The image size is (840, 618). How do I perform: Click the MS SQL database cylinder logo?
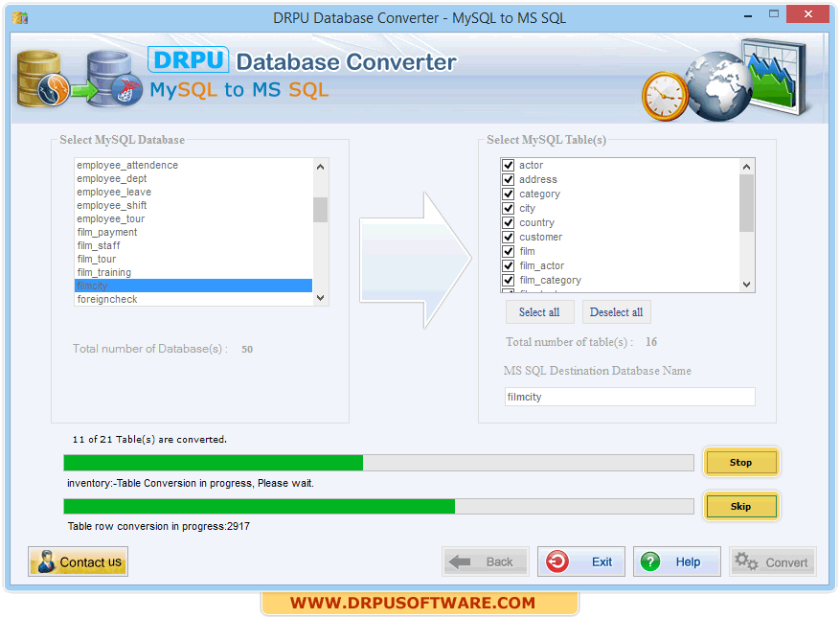point(114,79)
